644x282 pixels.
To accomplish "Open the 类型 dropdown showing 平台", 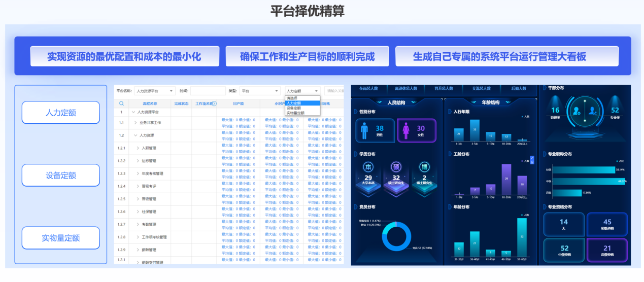I will tap(260, 91).
